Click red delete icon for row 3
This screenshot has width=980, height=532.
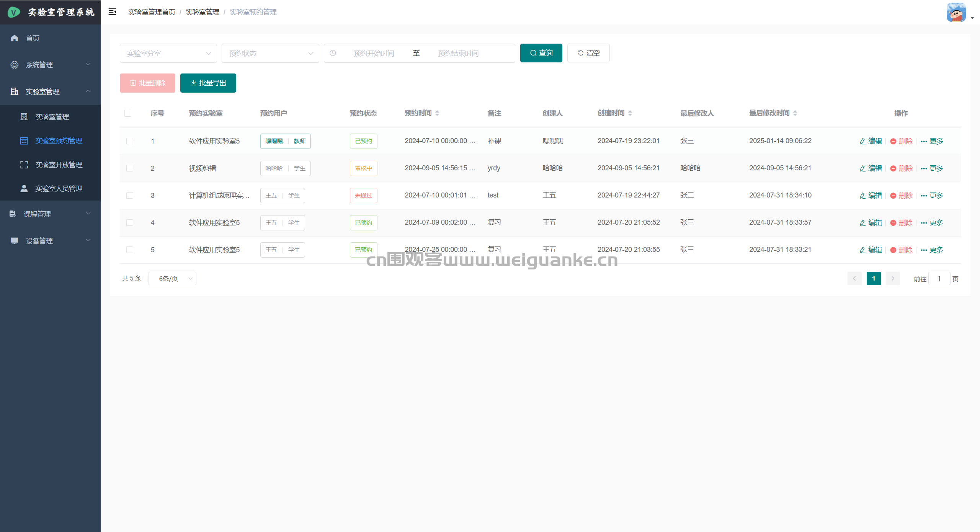(x=893, y=196)
